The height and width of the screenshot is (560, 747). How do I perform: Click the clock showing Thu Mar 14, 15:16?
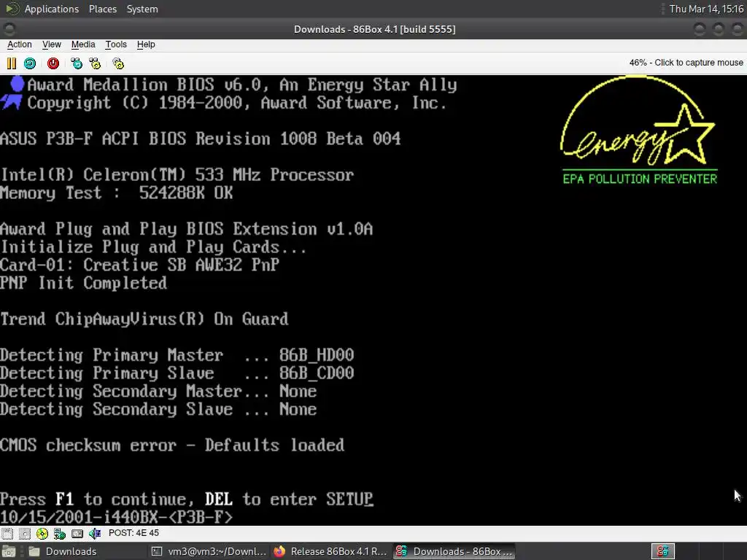(x=706, y=9)
